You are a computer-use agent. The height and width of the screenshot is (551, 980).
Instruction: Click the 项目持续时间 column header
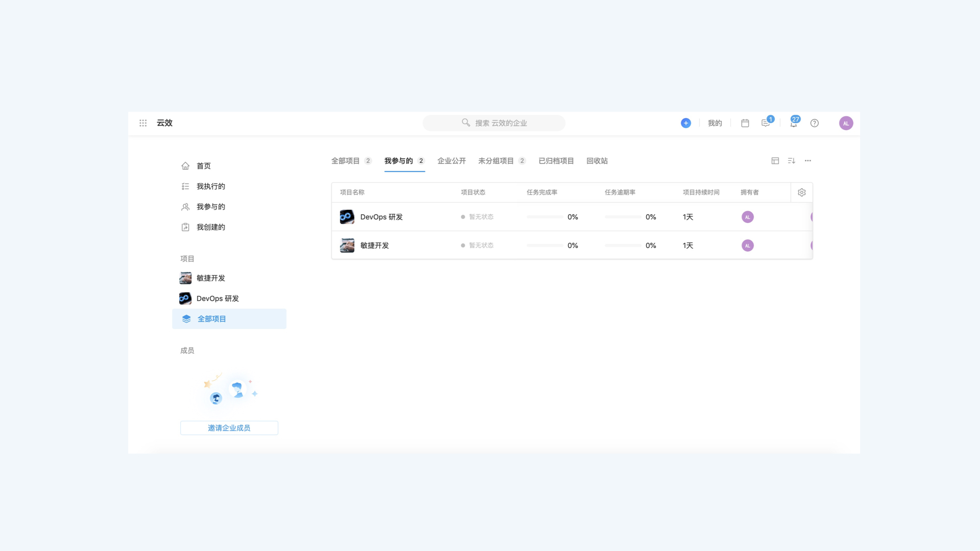coord(701,192)
